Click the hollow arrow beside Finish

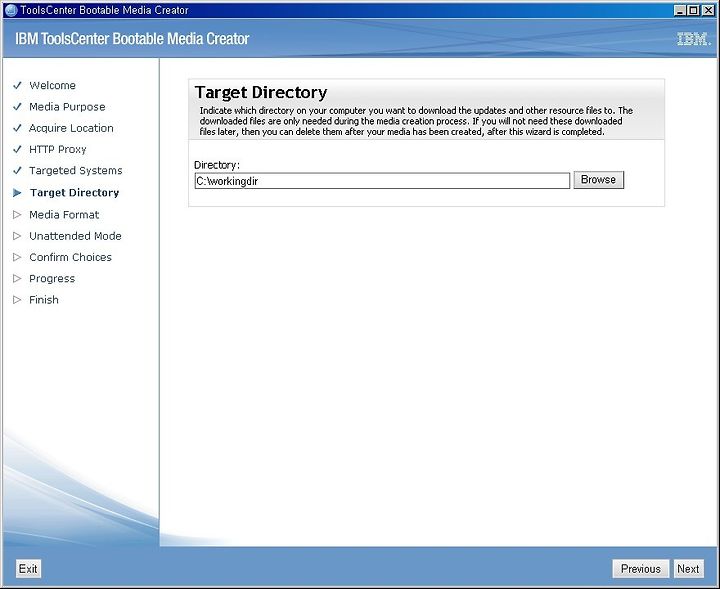17,300
